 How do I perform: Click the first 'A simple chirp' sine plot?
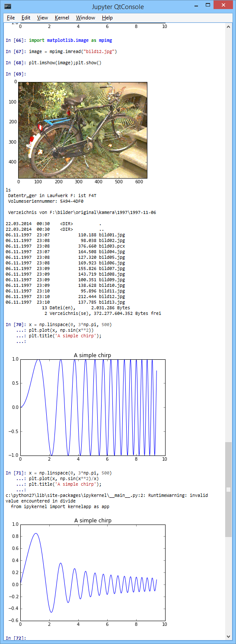tap(92, 407)
